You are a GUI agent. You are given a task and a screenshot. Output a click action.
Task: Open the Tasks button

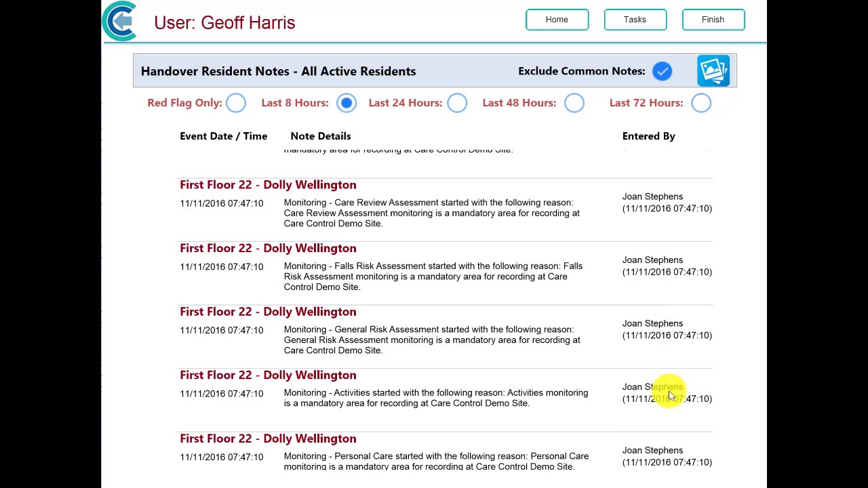point(635,20)
